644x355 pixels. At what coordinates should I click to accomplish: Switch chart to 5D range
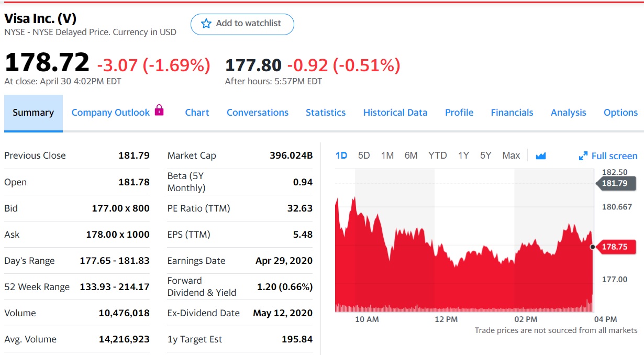tap(363, 155)
